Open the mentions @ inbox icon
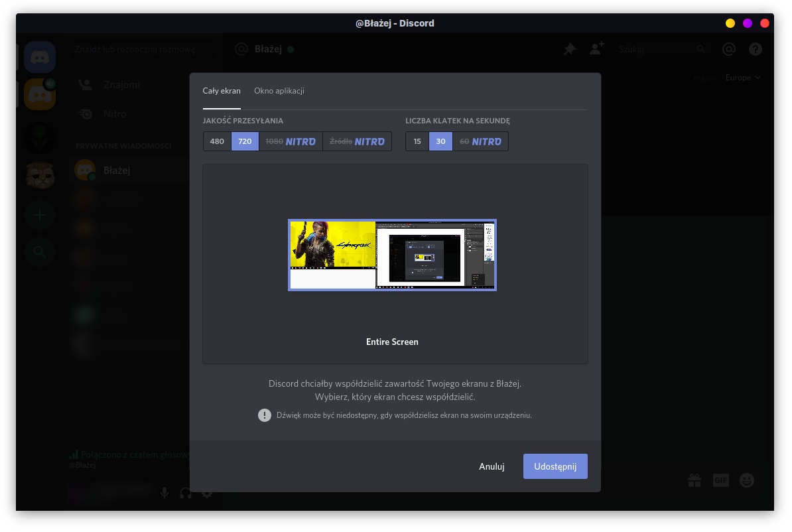 [729, 49]
